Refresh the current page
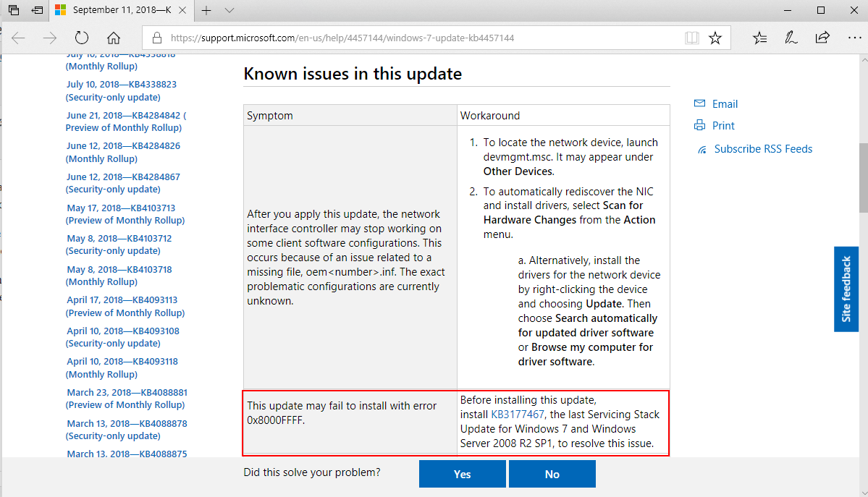This screenshot has width=868, height=497. 81,38
